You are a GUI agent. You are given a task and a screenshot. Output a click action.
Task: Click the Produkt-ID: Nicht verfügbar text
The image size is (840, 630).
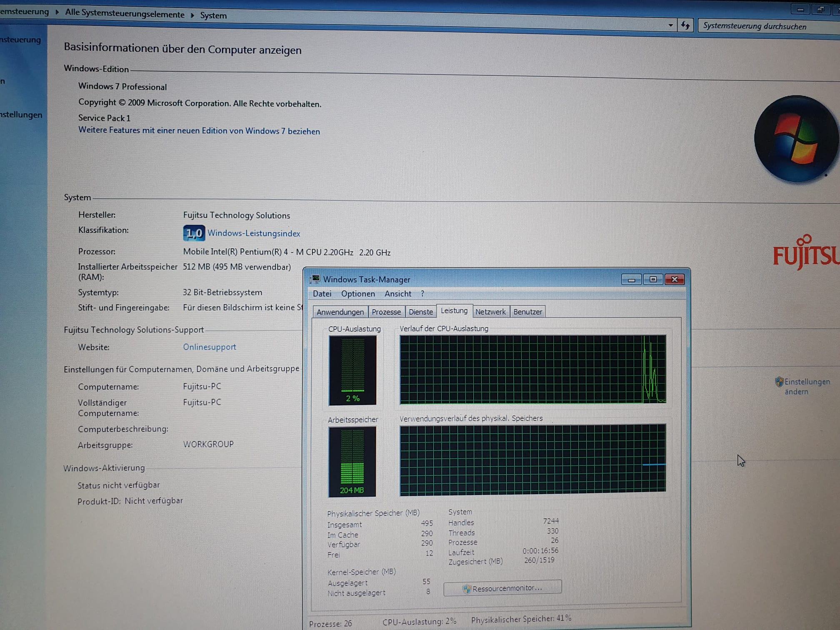(x=130, y=501)
